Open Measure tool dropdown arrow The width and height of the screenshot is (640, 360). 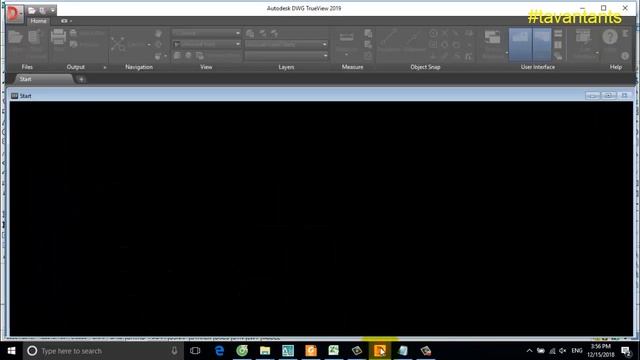[347, 54]
